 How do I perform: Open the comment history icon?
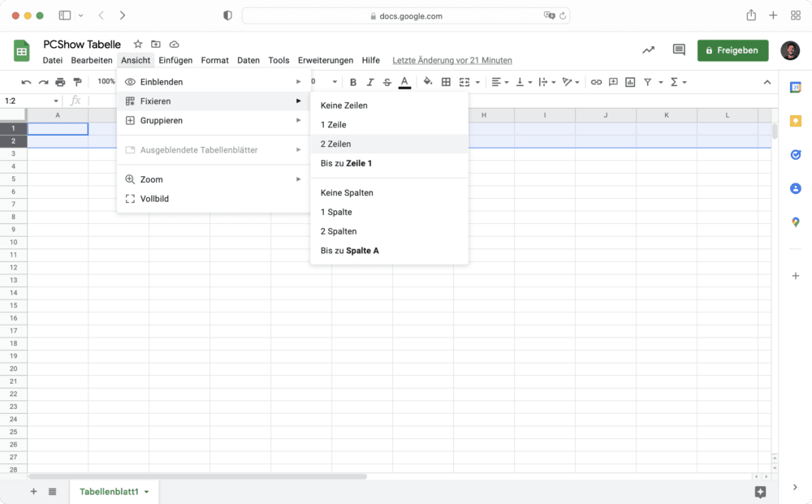679,50
